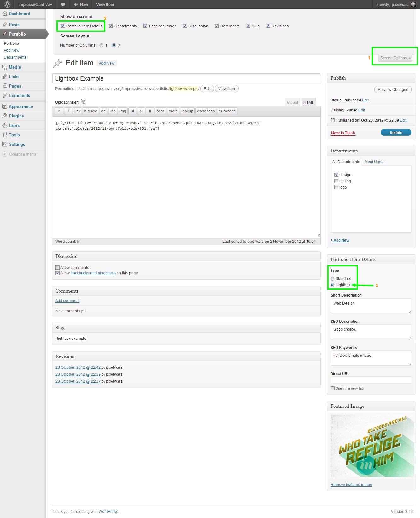Click the Direct URL input field
Image resolution: width=420 pixels, height=518 pixels.
coord(371,380)
